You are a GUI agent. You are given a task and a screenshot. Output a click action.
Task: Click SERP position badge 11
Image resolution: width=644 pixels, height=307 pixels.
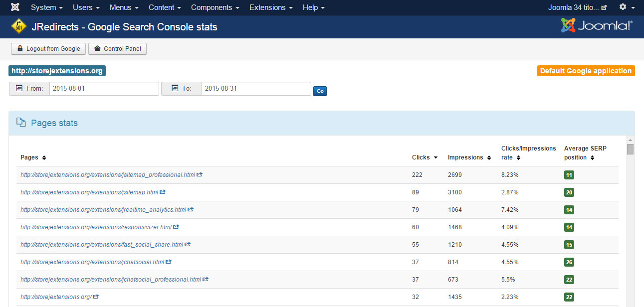click(569, 175)
